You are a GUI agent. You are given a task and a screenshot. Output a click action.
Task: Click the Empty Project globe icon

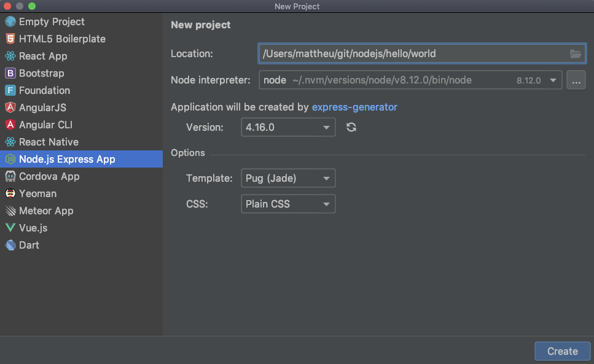pyautogui.click(x=10, y=21)
